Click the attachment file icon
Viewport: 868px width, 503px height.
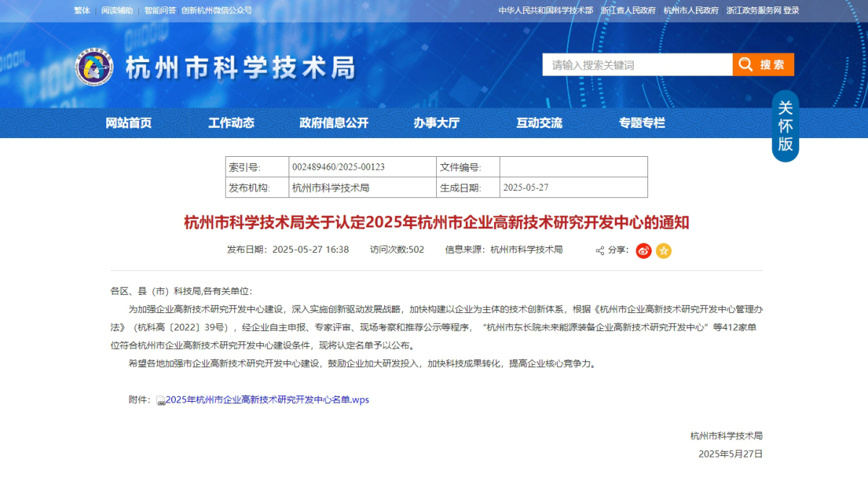tap(161, 400)
